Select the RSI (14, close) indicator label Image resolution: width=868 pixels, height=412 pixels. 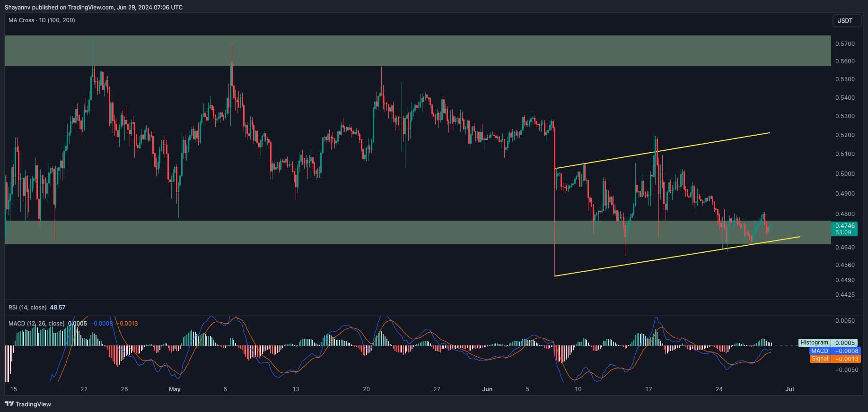pos(27,308)
